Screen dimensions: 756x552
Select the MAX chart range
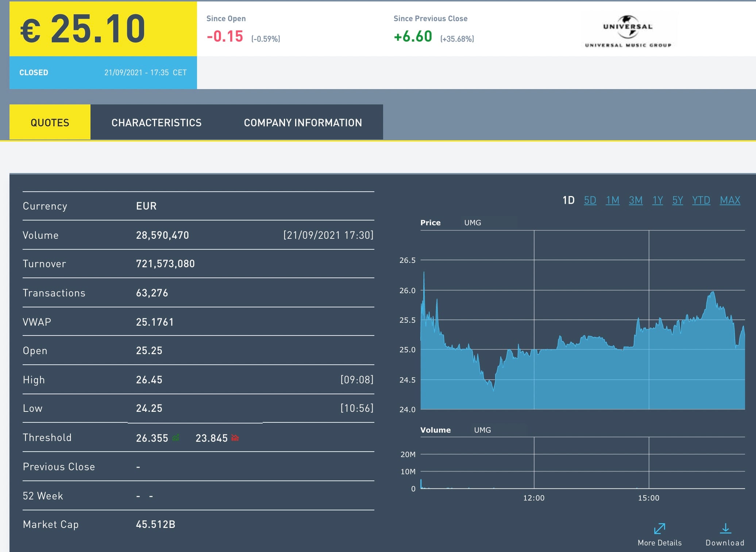click(730, 200)
